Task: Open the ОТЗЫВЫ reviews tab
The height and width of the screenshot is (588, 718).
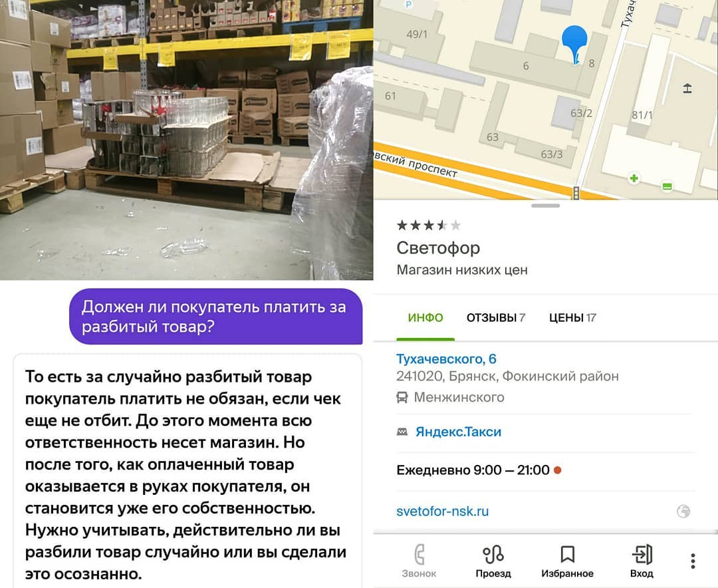Action: (495, 317)
